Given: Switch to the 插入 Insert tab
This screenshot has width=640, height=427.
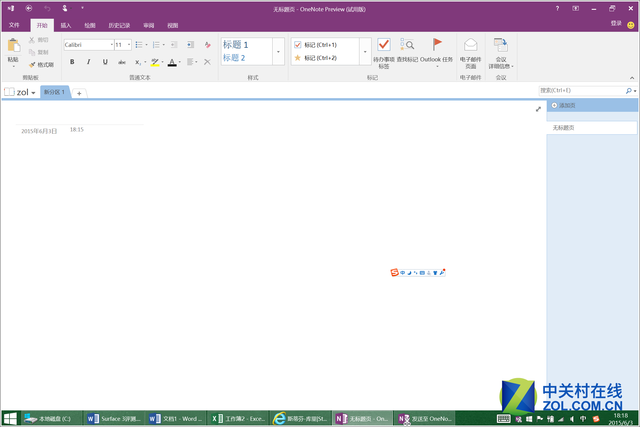Looking at the screenshot, I should (66, 25).
